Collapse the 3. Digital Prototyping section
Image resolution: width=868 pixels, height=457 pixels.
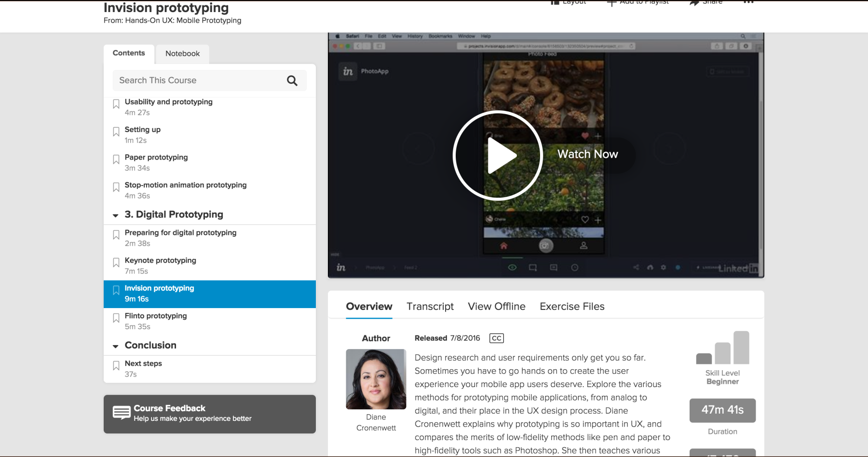(116, 215)
